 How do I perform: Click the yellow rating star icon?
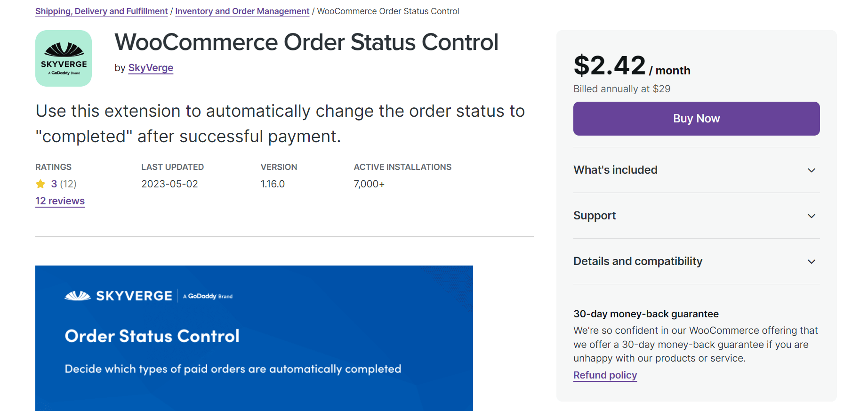[40, 184]
